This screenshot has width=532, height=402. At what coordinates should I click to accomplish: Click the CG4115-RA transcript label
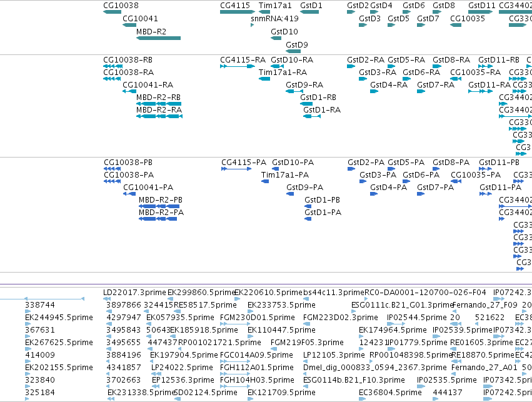pyautogui.click(x=243, y=60)
